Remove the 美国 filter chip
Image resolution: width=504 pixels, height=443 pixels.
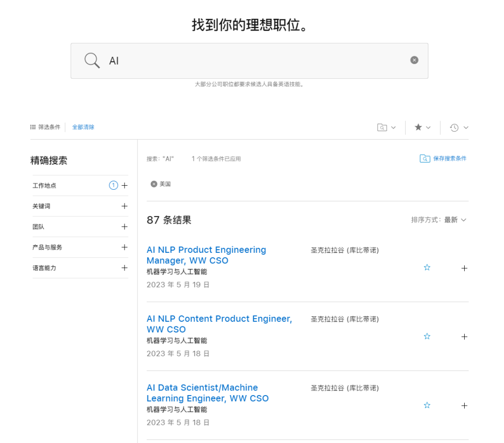(154, 184)
